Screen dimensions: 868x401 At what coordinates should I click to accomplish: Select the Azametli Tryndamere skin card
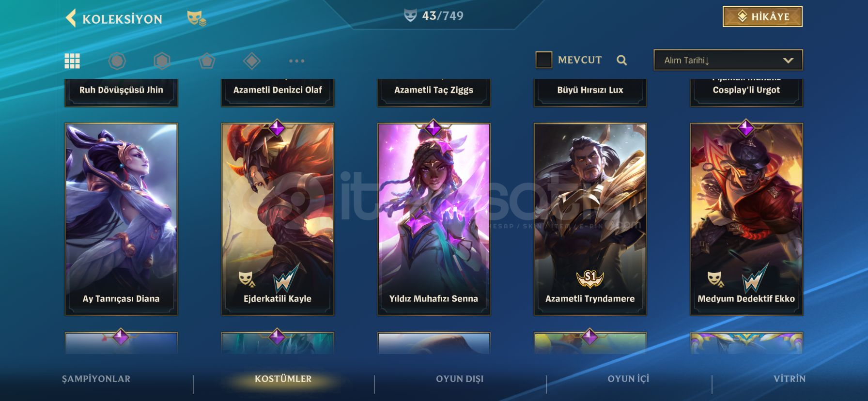point(590,219)
